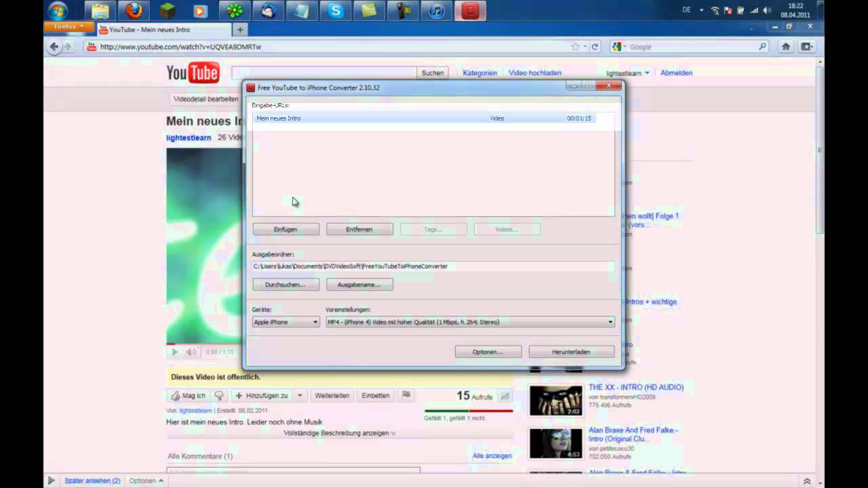This screenshot has width=868, height=488.
Task: Open Alle anzeigen comments link
Action: pos(492,455)
